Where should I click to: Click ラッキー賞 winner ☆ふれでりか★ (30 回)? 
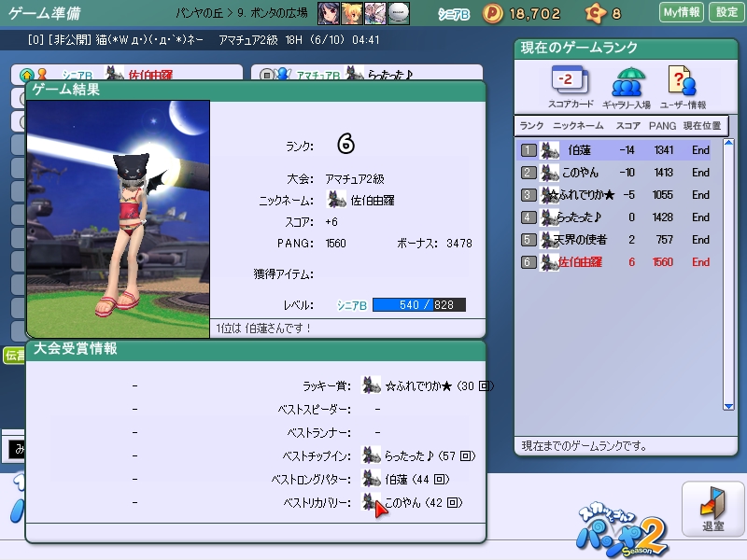click(x=439, y=385)
